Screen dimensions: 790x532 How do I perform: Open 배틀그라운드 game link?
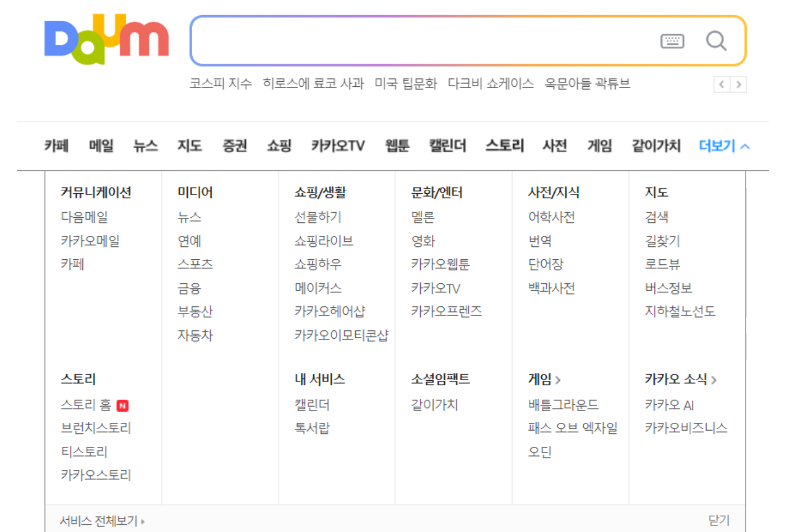pos(563,405)
